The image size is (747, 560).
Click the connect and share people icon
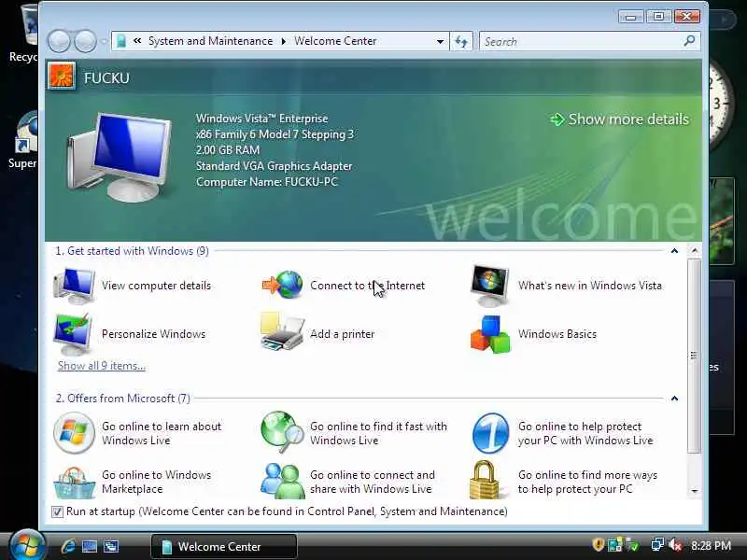click(282, 481)
